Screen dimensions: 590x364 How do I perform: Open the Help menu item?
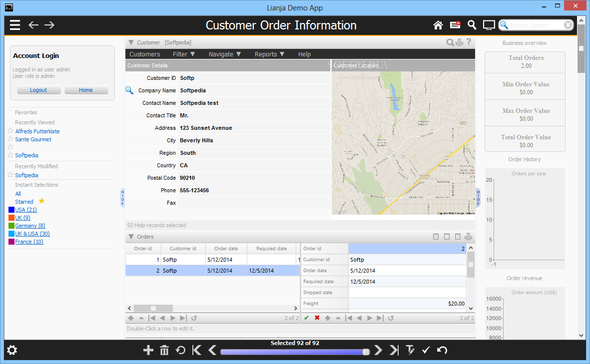pos(304,54)
